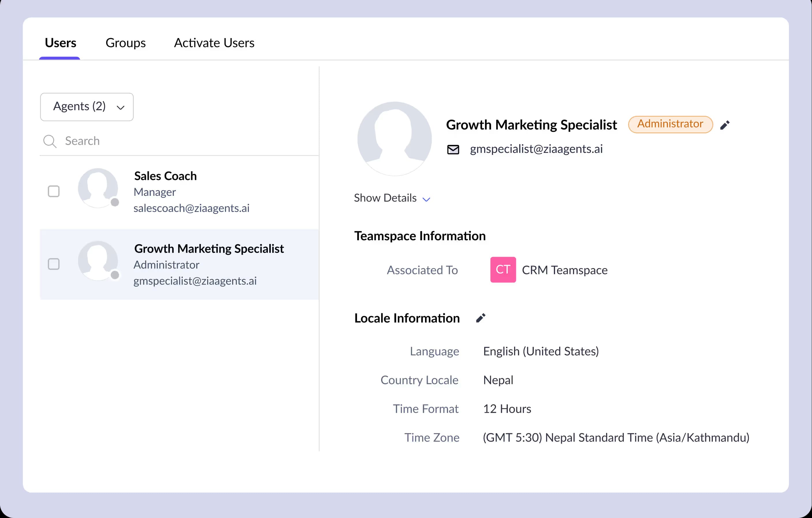
Task: Expand Show Details
Action: pos(392,198)
